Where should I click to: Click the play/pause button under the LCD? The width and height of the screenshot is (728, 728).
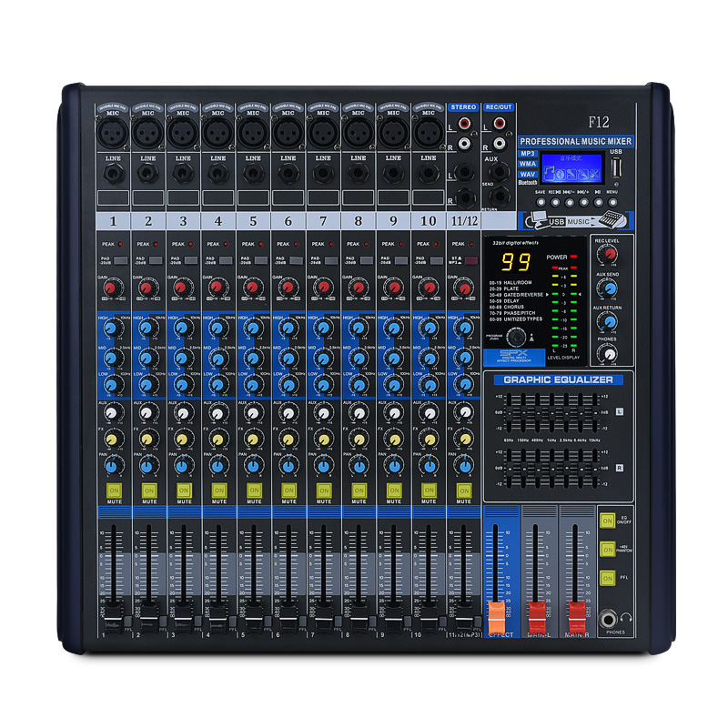point(599,202)
